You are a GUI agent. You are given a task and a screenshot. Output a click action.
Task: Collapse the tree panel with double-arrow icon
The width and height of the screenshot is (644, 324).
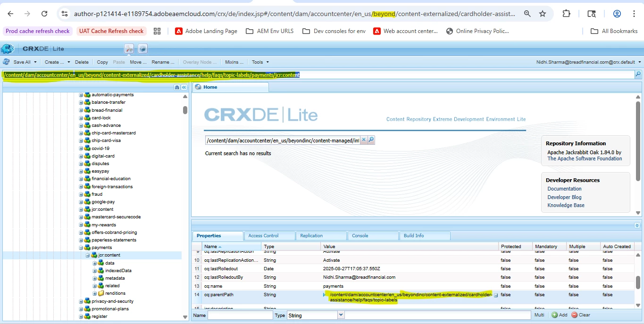click(x=184, y=87)
